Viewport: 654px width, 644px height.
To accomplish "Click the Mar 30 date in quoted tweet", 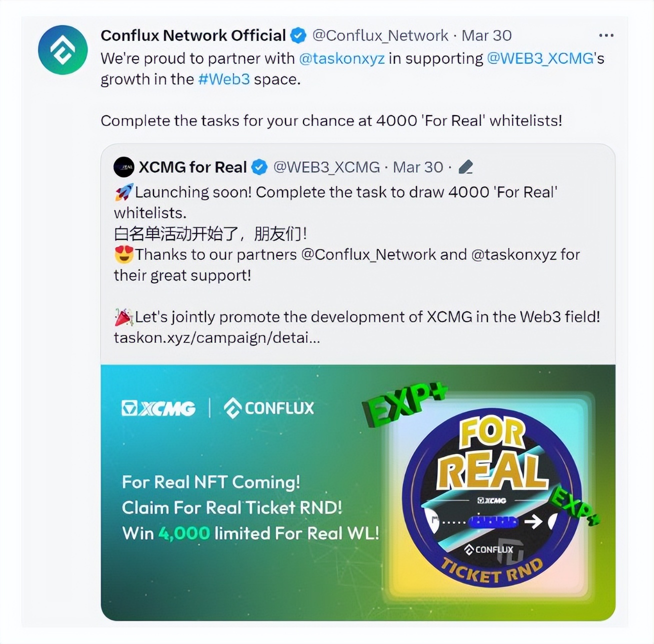I will 418,167.
